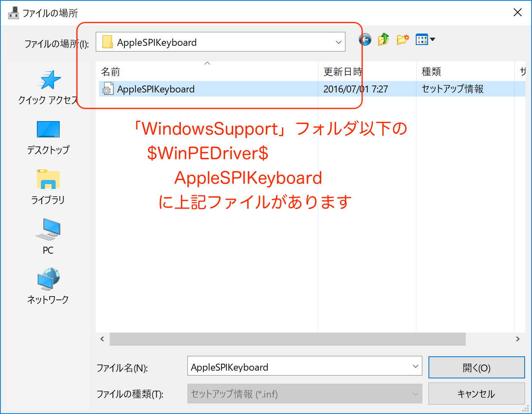
Task: Click the folder icon in location box
Action: (x=108, y=42)
